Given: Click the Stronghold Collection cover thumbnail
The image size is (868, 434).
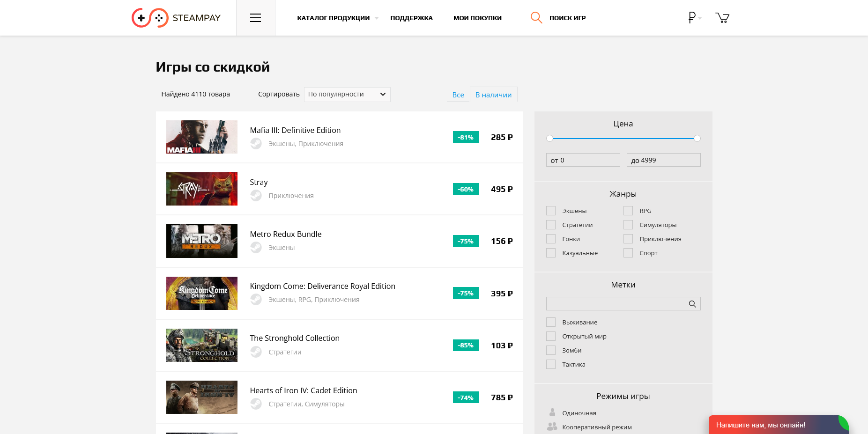Looking at the screenshot, I should (202, 345).
